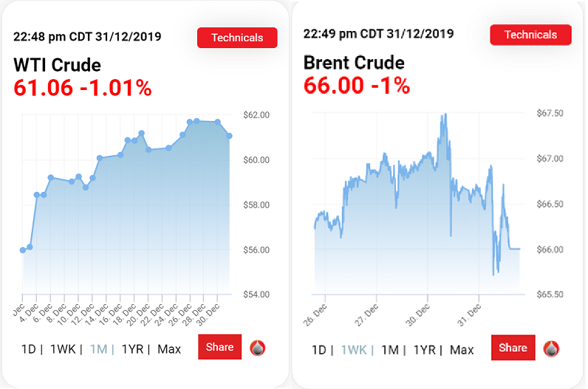Open Technicals for WTI Crude
This screenshot has width=588, height=389.
(x=237, y=38)
